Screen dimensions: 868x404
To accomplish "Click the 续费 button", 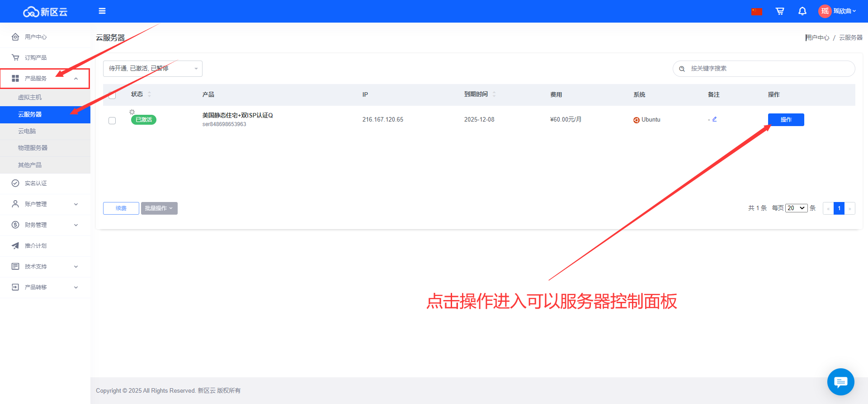I will pos(121,208).
